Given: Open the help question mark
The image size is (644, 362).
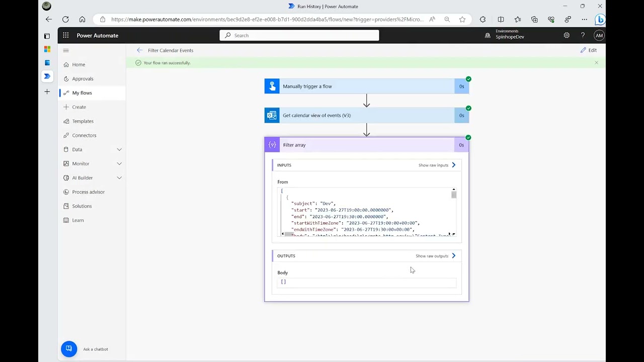Looking at the screenshot, I should point(583,35).
